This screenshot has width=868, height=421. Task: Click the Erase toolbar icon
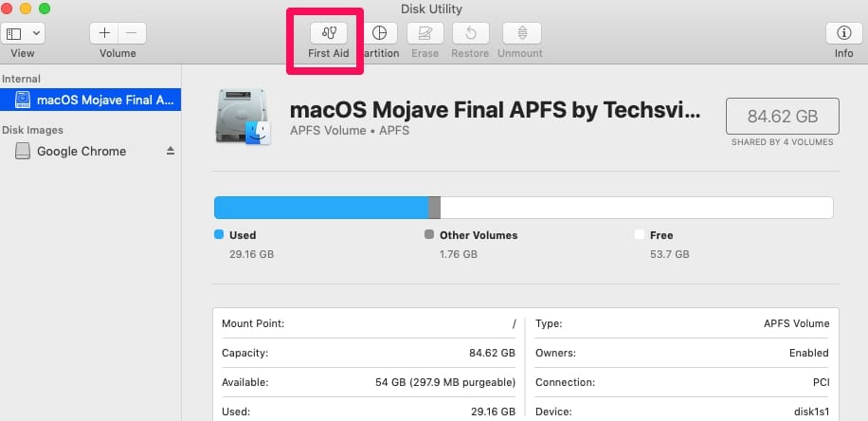click(425, 33)
